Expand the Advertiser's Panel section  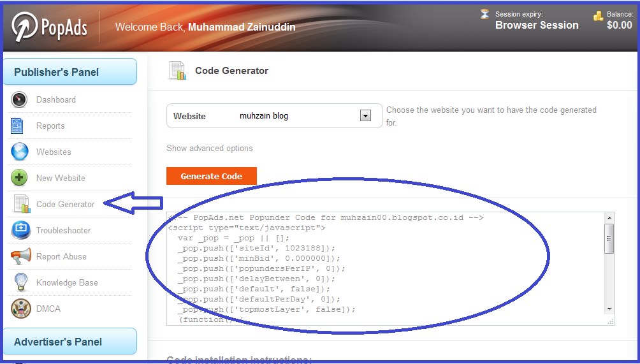click(x=70, y=341)
